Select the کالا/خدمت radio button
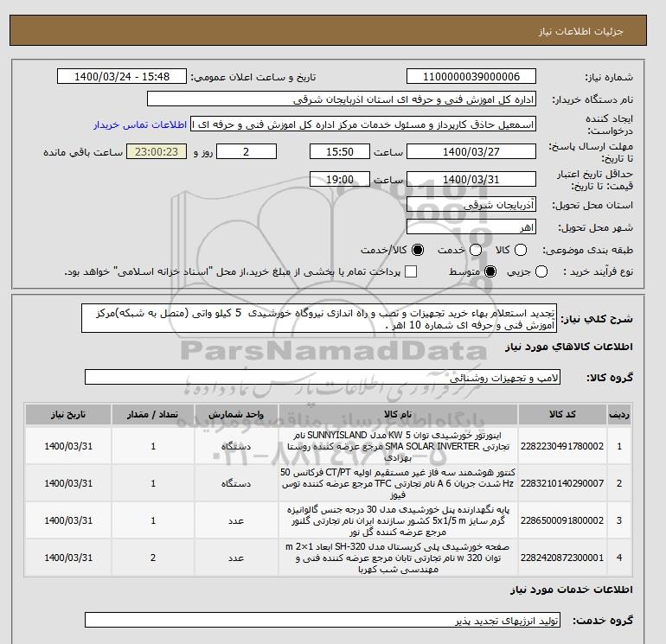 [418, 250]
